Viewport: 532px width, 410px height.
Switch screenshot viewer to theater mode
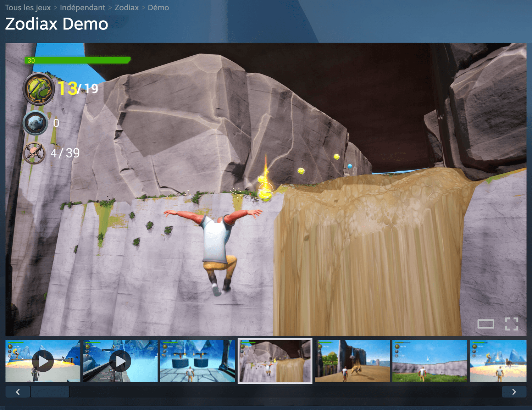pos(486,324)
